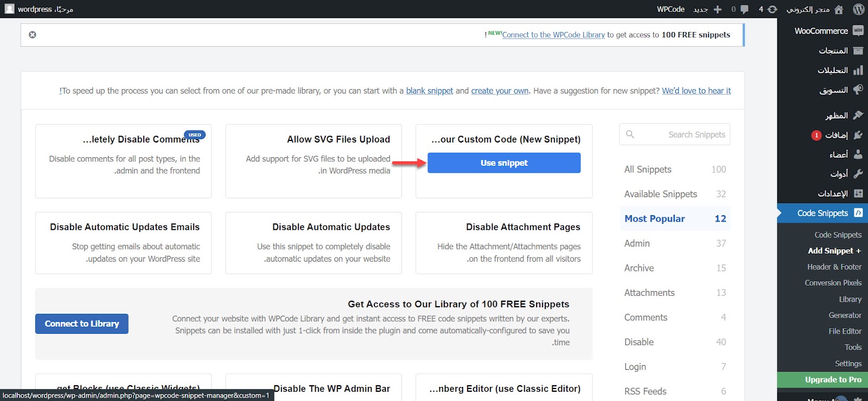The height and width of the screenshot is (401, 868).
Task: Open الإعدادات (Settings) in sidebar
Action: click(x=822, y=193)
